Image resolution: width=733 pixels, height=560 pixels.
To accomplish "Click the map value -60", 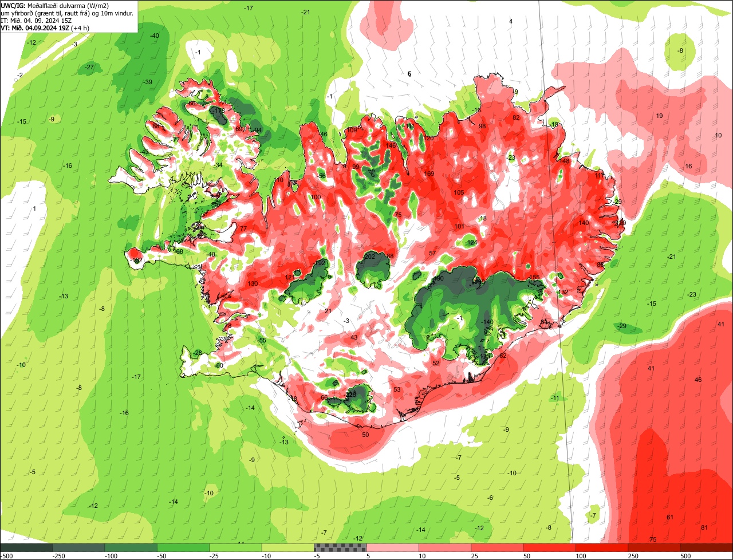I will (218, 365).
